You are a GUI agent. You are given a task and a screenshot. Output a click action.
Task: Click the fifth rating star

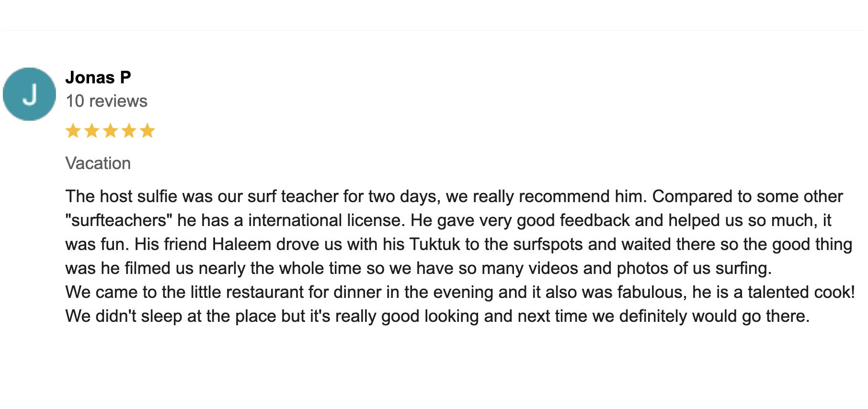point(148,131)
